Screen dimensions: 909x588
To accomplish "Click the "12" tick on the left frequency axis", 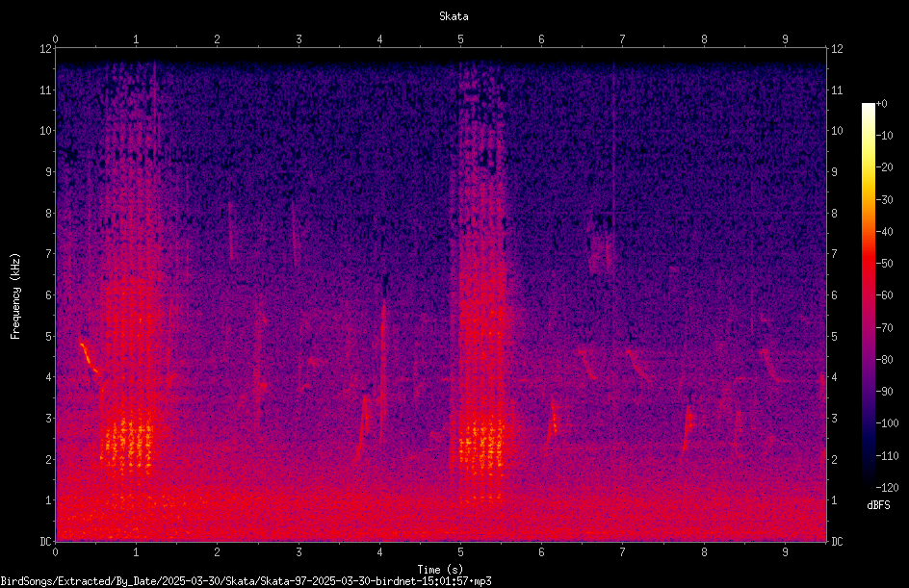I will (45, 49).
